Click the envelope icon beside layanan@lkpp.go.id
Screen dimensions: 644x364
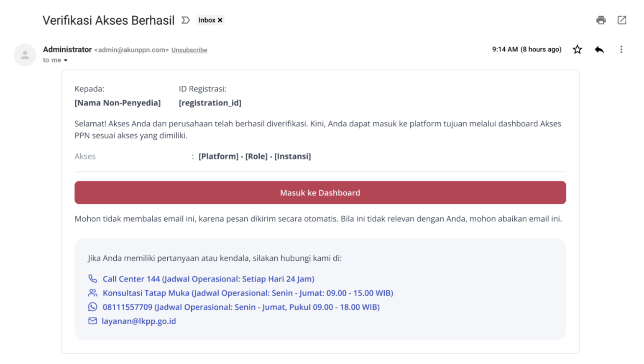point(92,321)
